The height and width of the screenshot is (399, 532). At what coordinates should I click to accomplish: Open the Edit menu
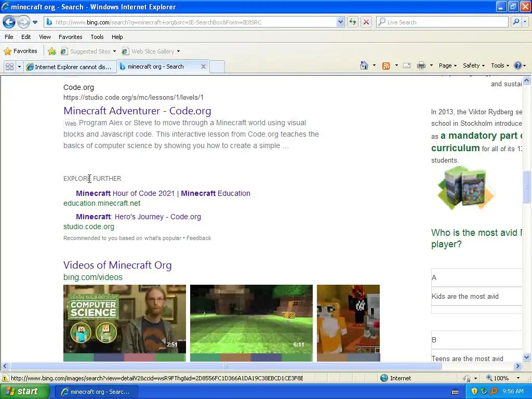(x=26, y=37)
